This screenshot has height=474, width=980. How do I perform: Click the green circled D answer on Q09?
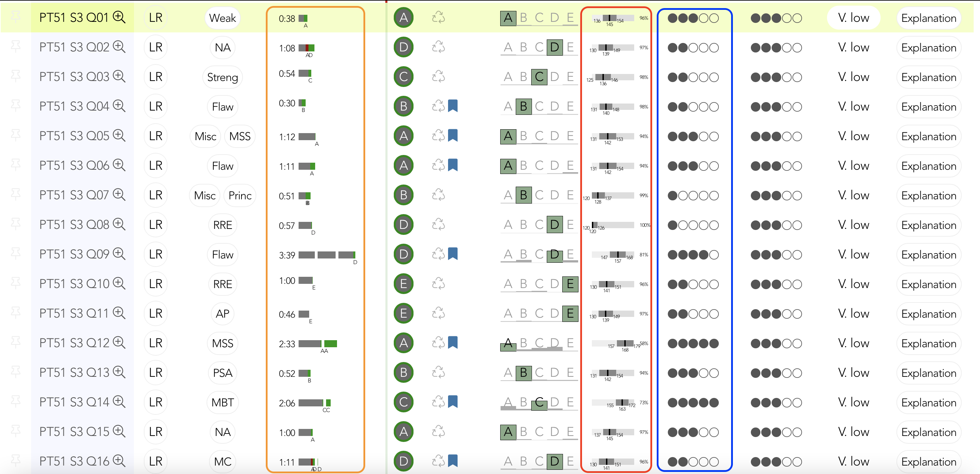tap(403, 254)
